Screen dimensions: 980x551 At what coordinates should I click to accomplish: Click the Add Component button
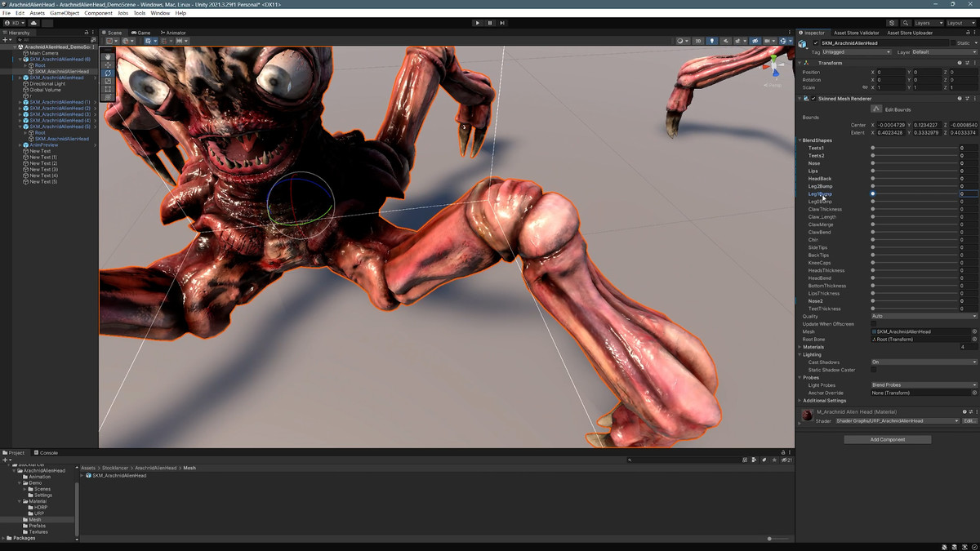(x=887, y=440)
